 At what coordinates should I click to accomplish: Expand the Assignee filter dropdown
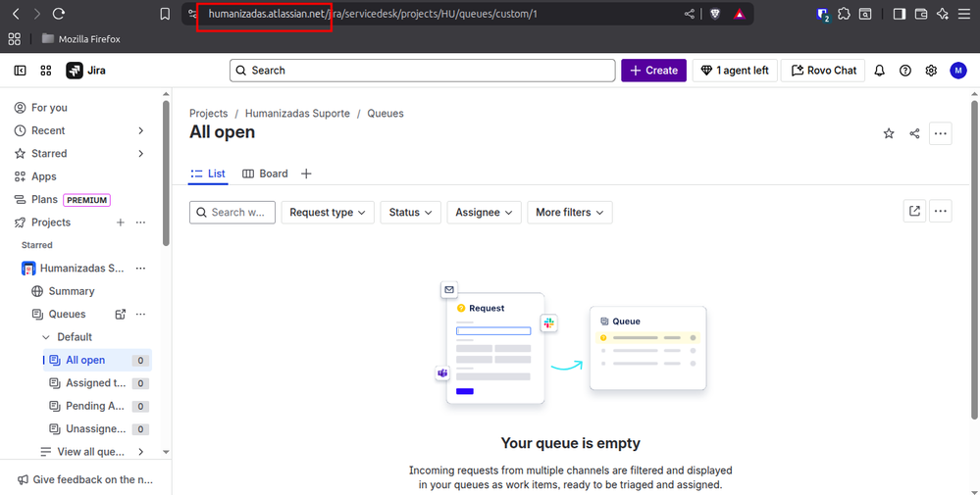484,212
